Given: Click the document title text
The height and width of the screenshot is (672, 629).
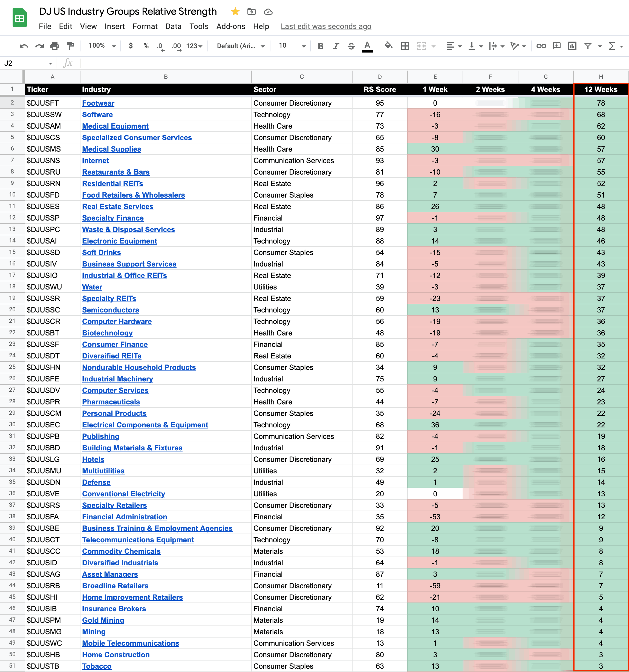Looking at the screenshot, I should 128,11.
